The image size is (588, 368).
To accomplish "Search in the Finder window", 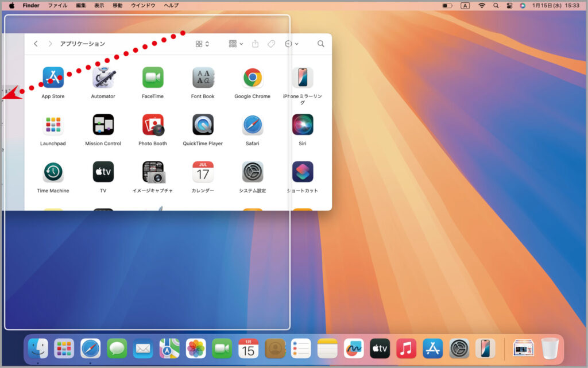I will point(320,44).
